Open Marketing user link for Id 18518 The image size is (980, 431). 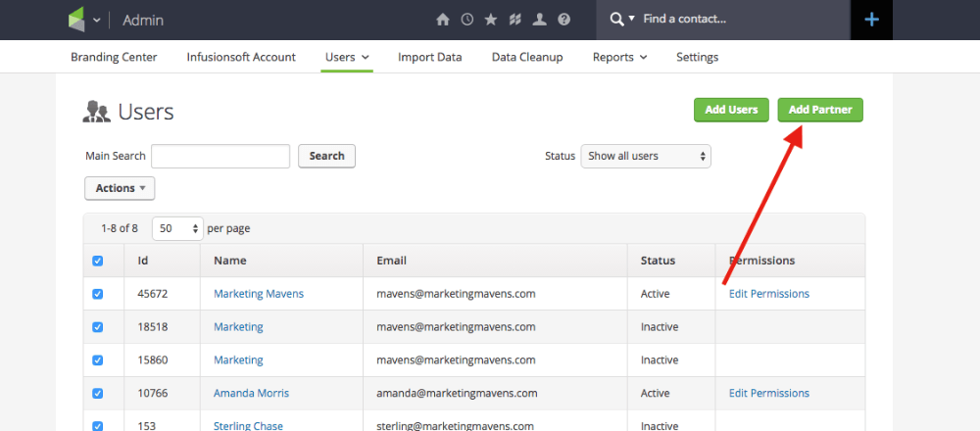pos(238,327)
